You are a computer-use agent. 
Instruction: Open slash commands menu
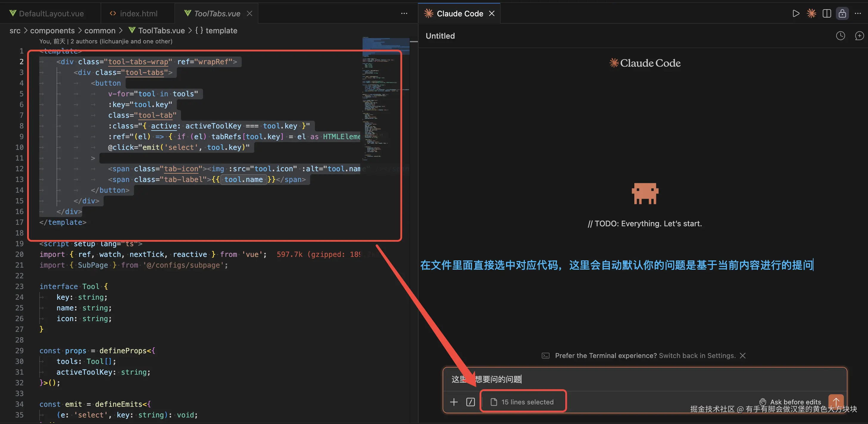470,402
